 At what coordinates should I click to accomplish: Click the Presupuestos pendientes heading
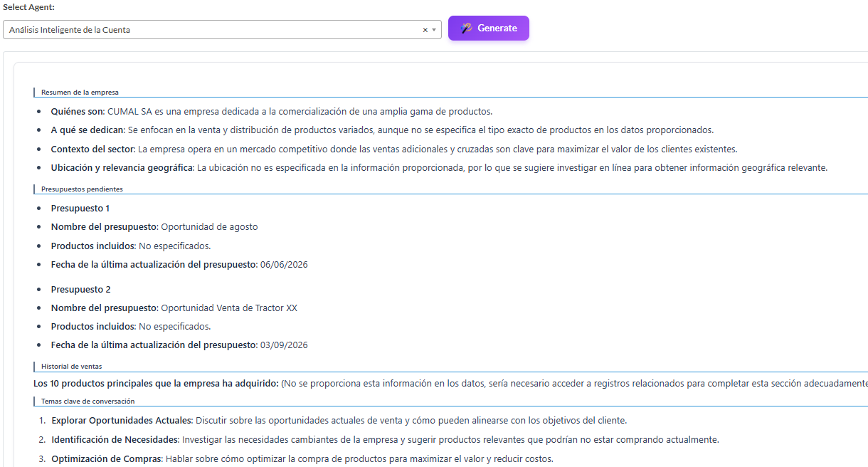tap(82, 189)
